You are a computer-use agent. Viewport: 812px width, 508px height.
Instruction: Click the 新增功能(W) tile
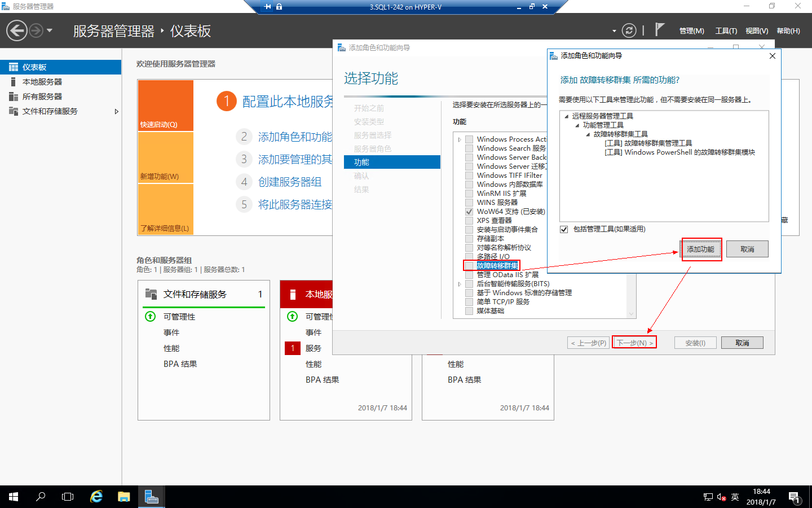pyautogui.click(x=166, y=157)
